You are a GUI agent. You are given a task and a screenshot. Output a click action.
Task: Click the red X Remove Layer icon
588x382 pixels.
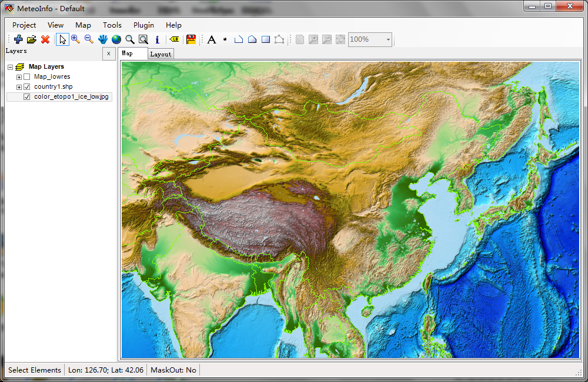pyautogui.click(x=45, y=39)
